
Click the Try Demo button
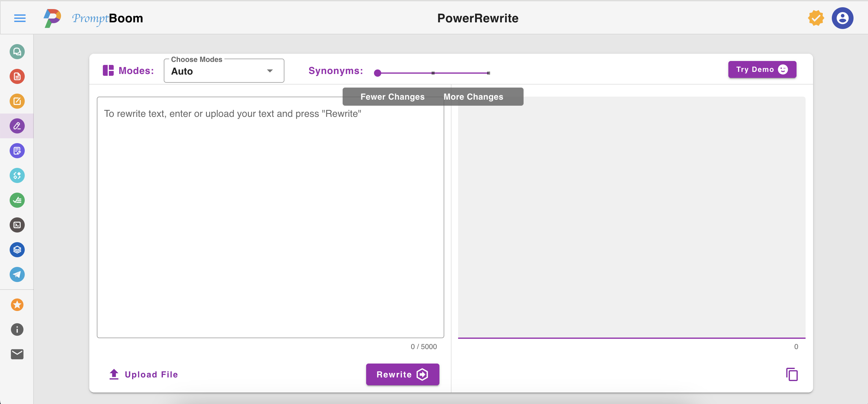pos(762,69)
